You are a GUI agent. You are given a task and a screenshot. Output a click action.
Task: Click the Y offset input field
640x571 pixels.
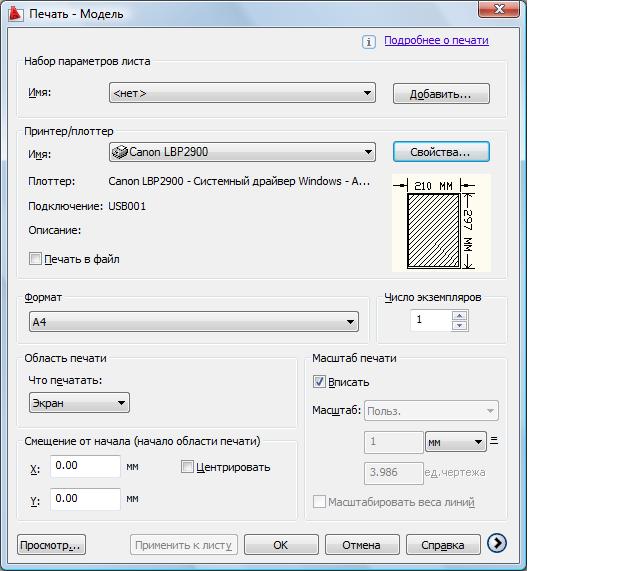(85, 499)
